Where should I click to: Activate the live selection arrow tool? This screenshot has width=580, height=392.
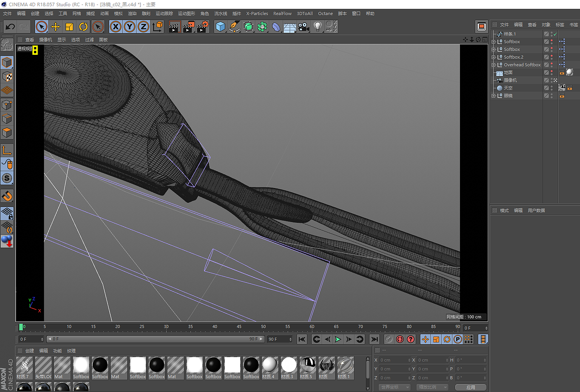click(x=41, y=27)
